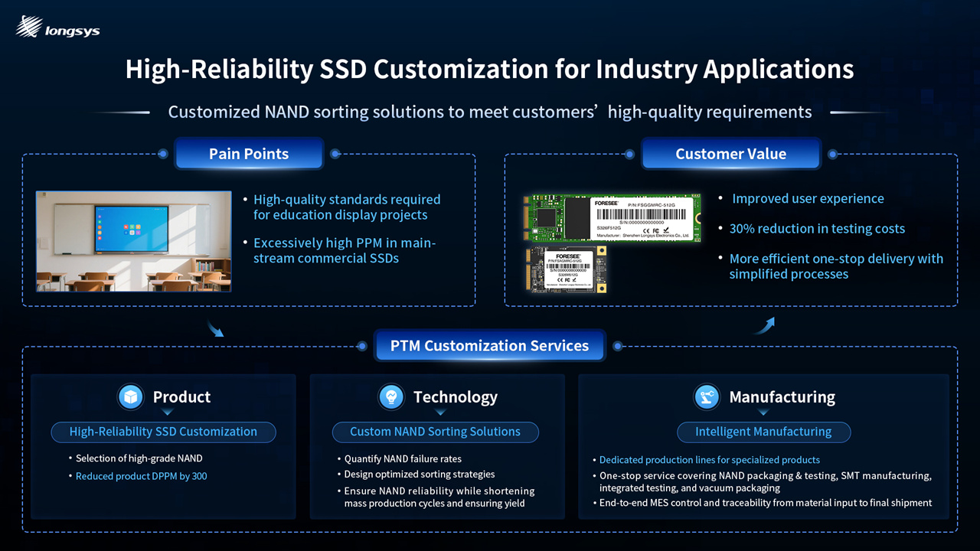The width and height of the screenshot is (980, 551).
Task: Click Custom NAND Sorting Solutions pill
Action: coord(435,432)
